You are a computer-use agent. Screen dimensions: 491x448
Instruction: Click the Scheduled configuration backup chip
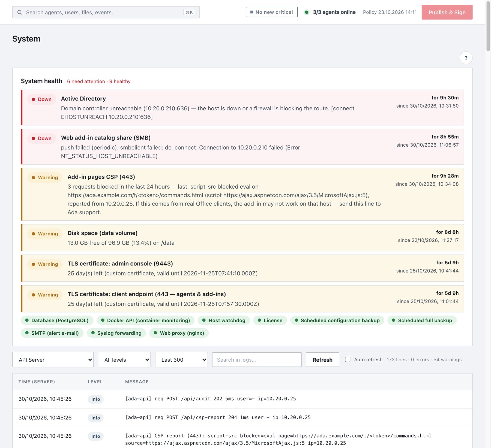[x=337, y=320]
